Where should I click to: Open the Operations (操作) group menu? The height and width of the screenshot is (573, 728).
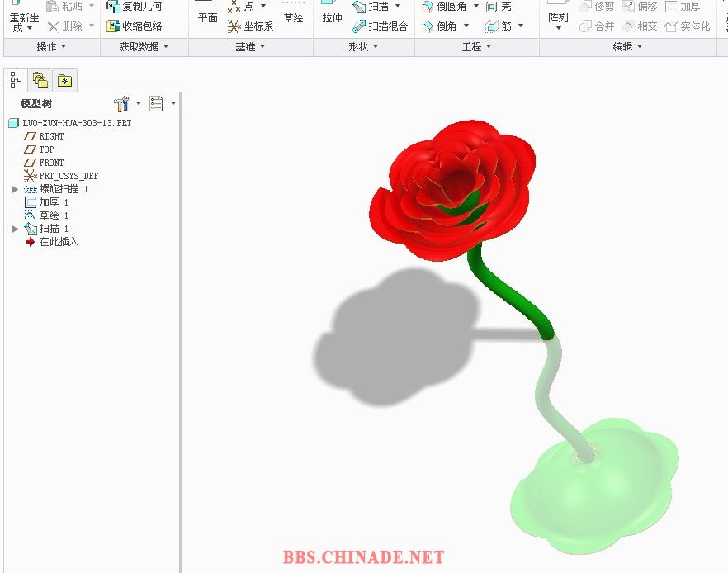pyautogui.click(x=51, y=47)
